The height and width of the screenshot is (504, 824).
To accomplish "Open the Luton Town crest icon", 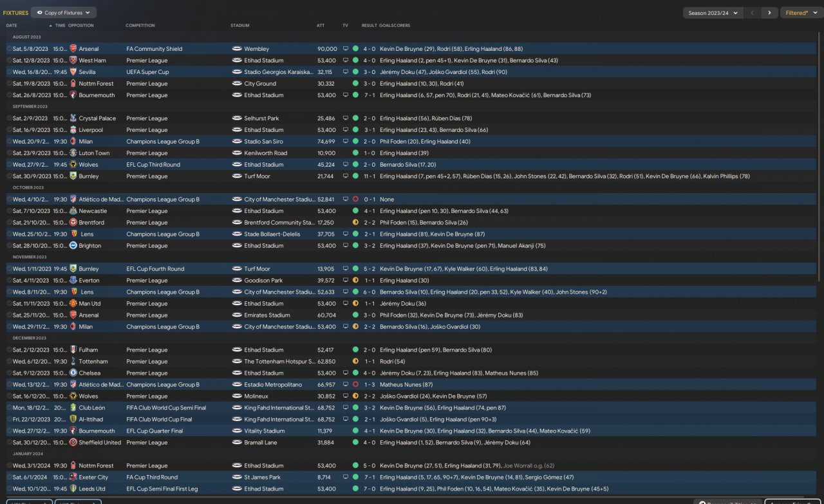I will pos(73,153).
